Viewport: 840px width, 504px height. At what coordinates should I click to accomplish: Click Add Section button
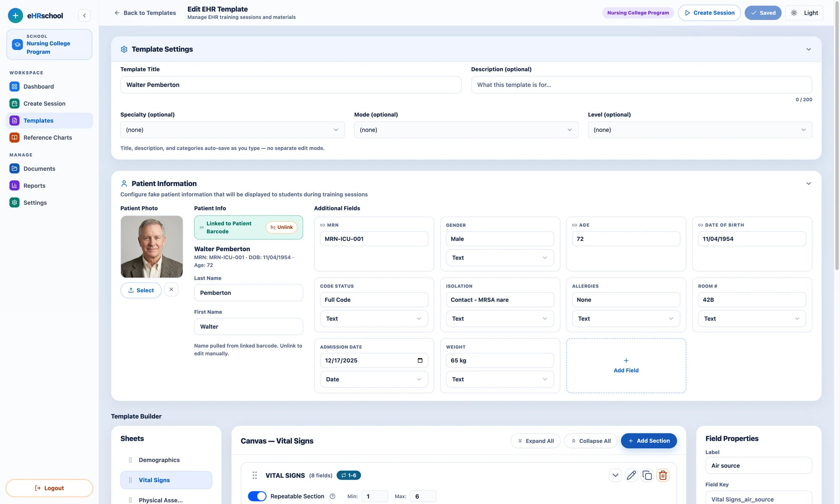[649, 441]
